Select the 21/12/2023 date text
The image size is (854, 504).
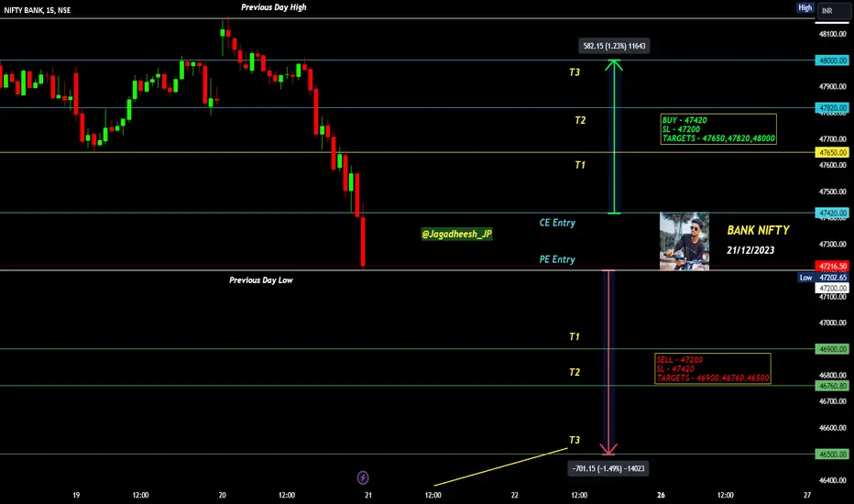tap(750, 250)
